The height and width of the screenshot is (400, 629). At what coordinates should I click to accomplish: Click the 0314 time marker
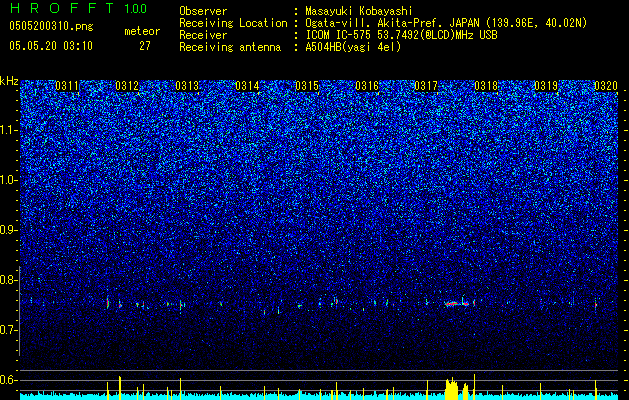247,86
